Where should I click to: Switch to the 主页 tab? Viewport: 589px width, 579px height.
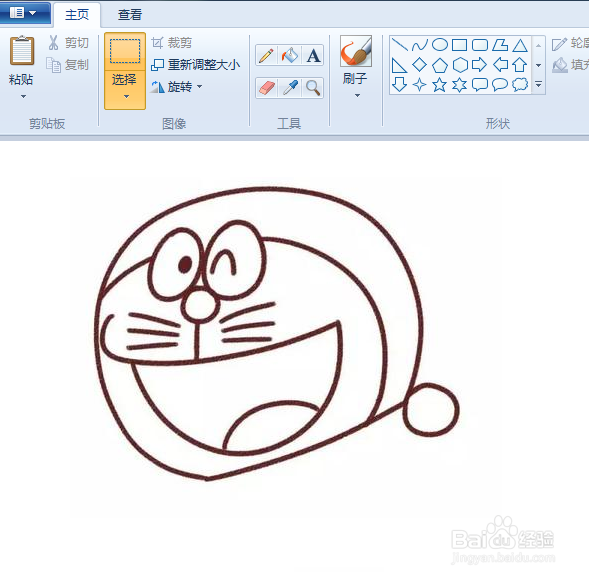[77, 15]
